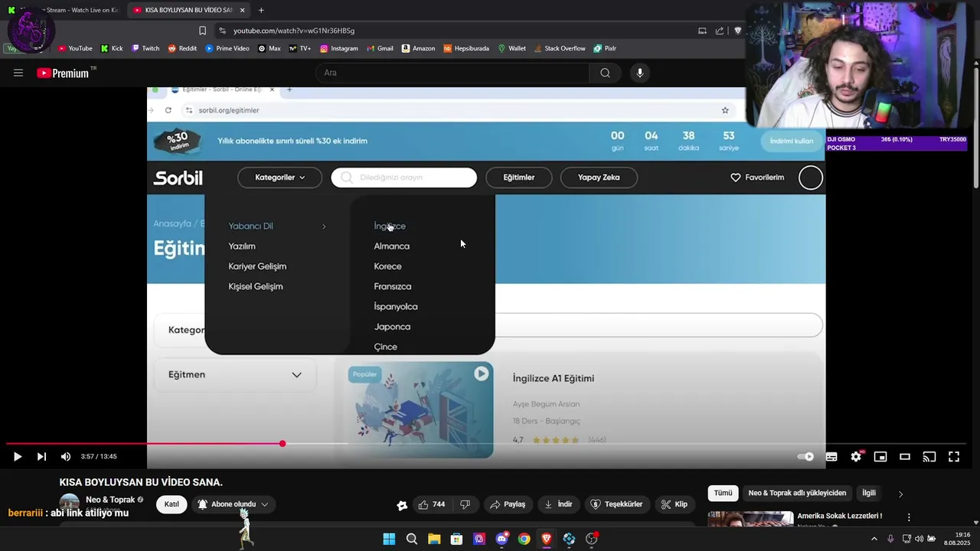Open Hepsiburada bookmark
The image size is (980, 551).
pyautogui.click(x=466, y=48)
